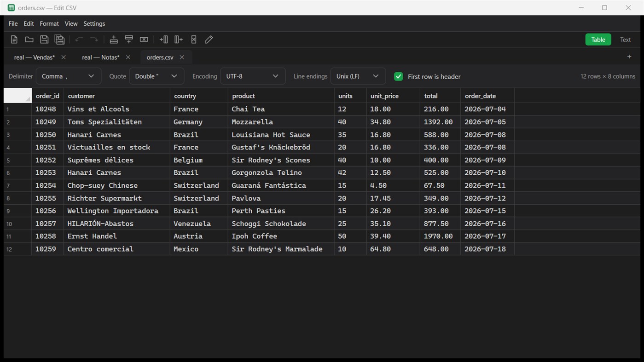This screenshot has width=644, height=362.
Task: Click the Delete row icon
Action: coord(144,40)
